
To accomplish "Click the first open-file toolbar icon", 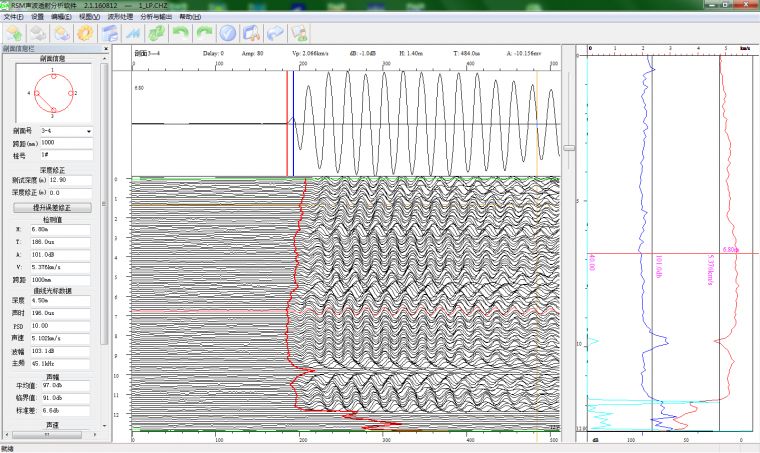I will tap(13, 33).
